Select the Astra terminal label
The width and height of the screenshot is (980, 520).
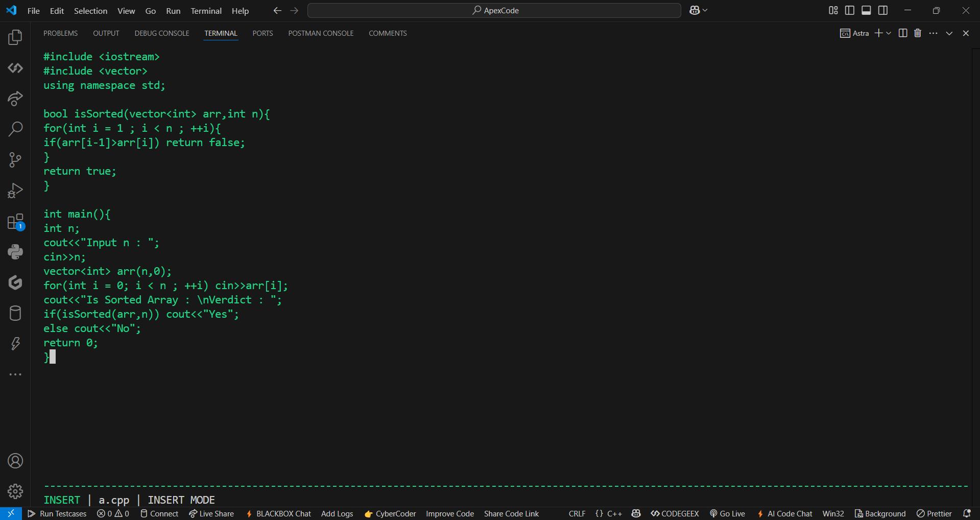click(x=855, y=33)
